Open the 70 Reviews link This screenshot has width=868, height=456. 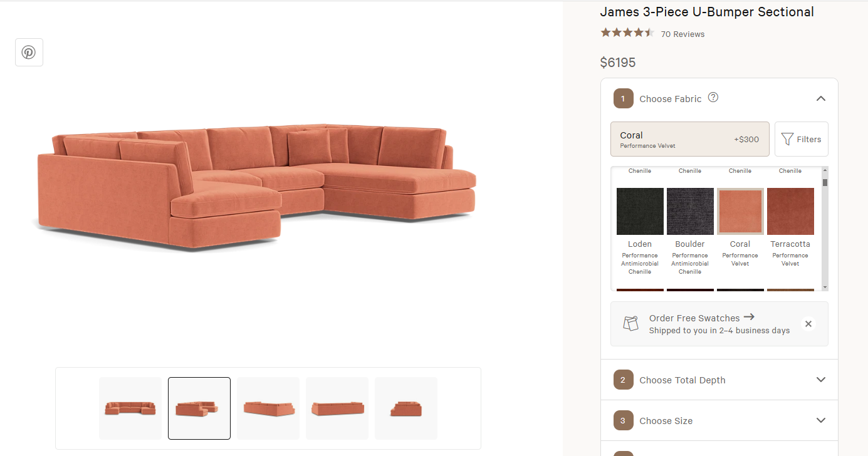[x=682, y=34]
